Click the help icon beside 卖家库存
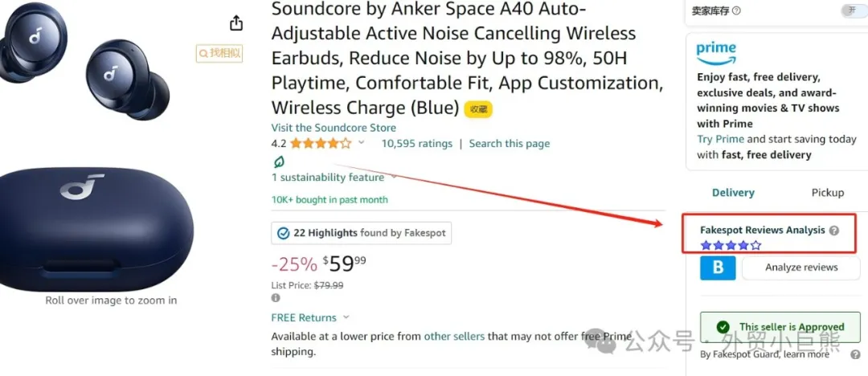Screen dimensions: 868x376 pos(736,11)
